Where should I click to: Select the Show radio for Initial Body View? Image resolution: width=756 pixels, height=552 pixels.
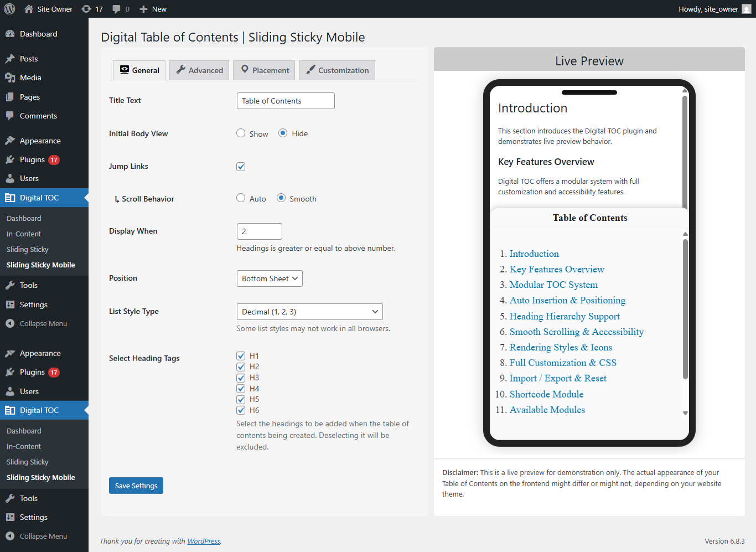click(241, 133)
